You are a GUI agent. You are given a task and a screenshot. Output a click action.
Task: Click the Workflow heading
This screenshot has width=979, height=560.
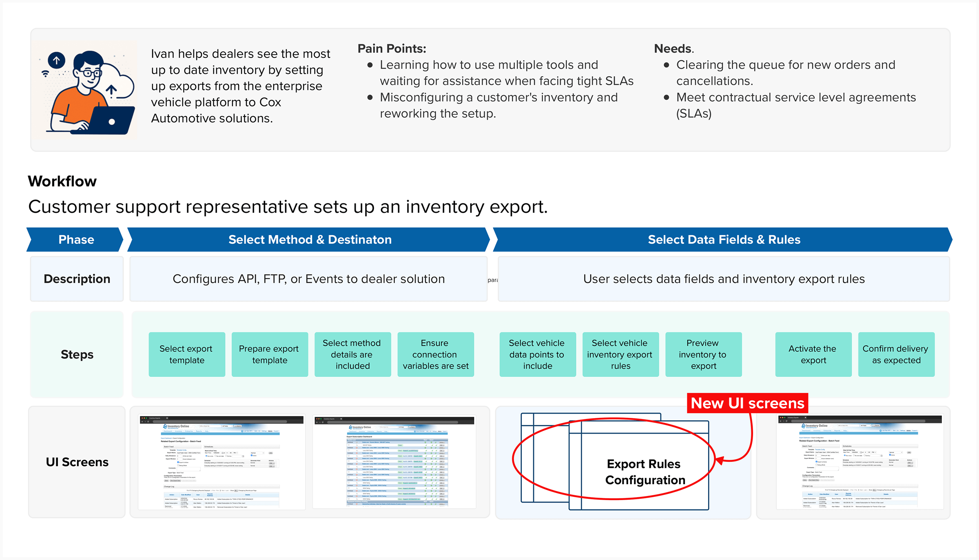(x=62, y=181)
